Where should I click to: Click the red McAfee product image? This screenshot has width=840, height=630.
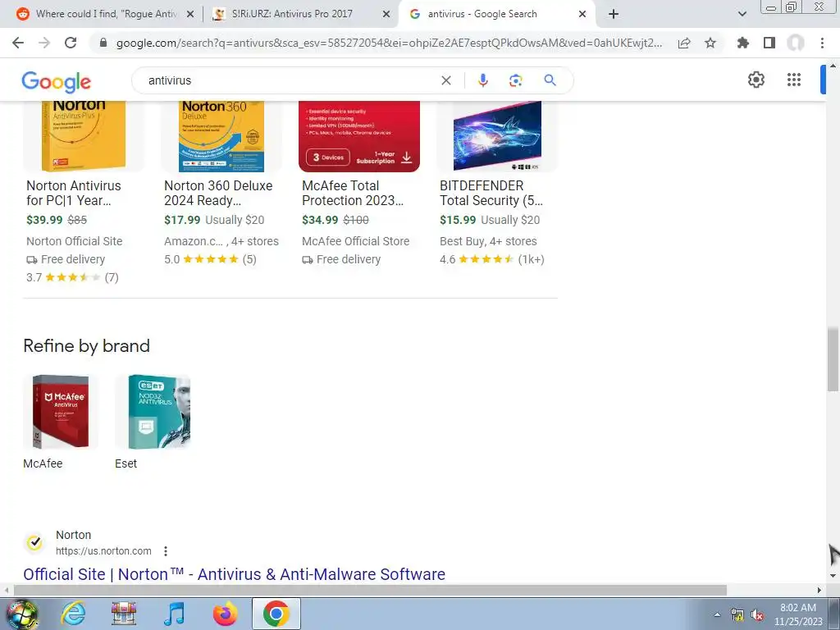(359, 136)
